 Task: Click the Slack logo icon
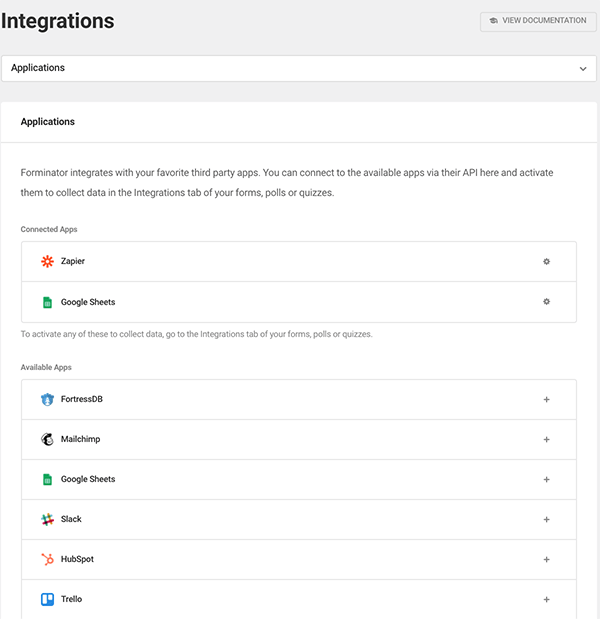(x=47, y=520)
